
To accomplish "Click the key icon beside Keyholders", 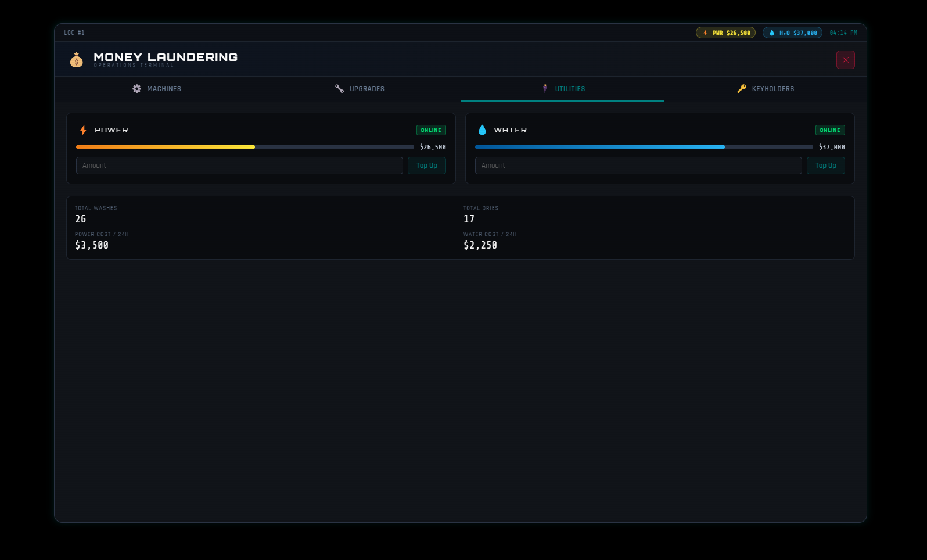I will pyautogui.click(x=742, y=89).
